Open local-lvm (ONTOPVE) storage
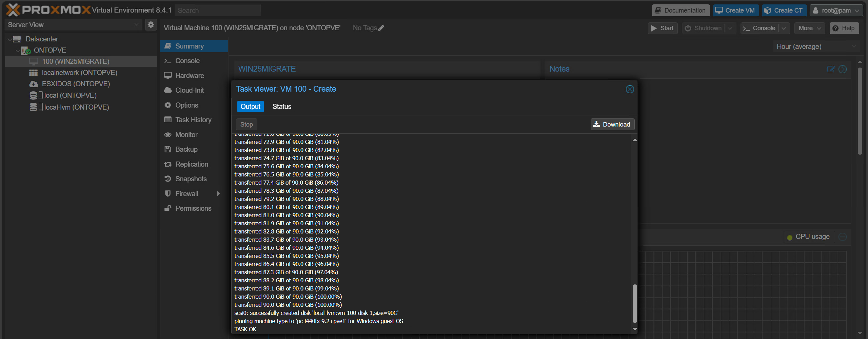This screenshot has height=339, width=868. point(76,107)
